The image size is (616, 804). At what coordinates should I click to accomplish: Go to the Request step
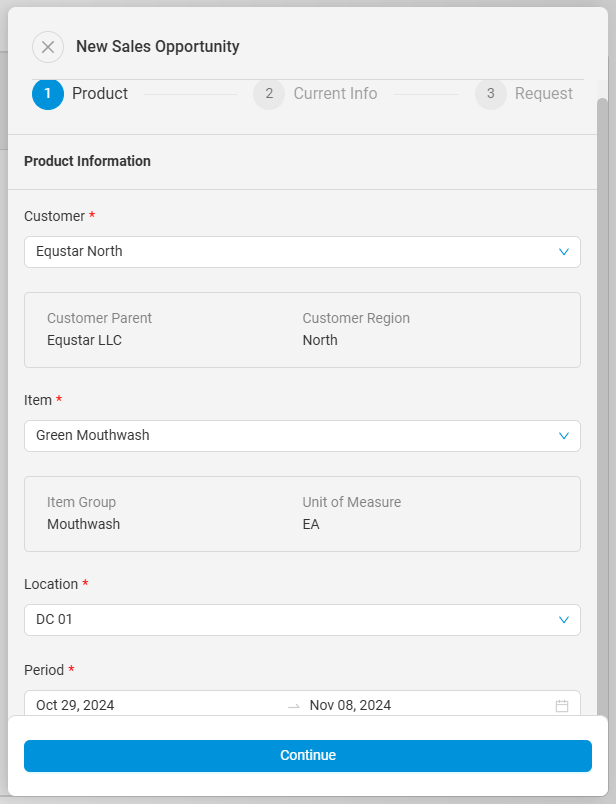click(x=543, y=94)
